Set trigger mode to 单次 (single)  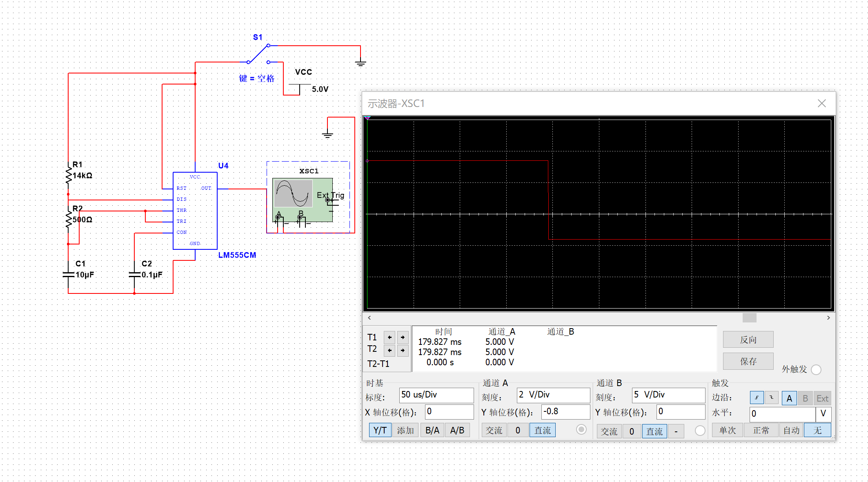click(728, 430)
